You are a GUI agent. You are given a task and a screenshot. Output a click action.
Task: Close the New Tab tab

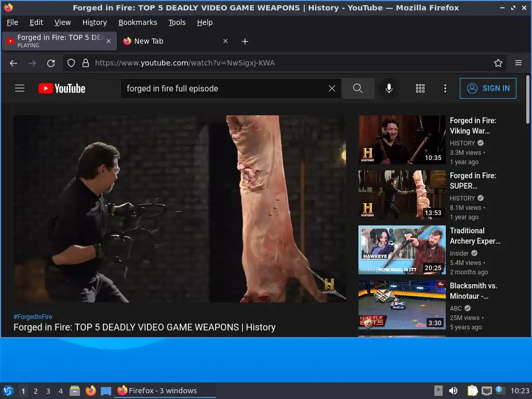(x=225, y=41)
